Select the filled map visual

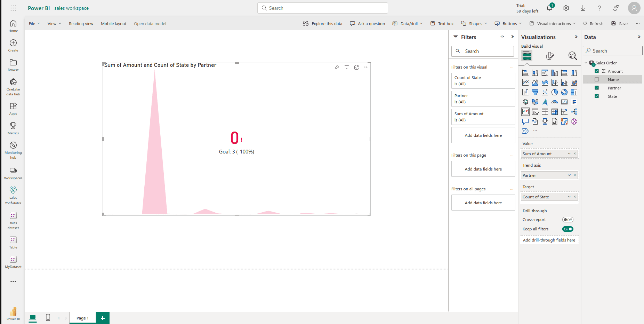(535, 102)
